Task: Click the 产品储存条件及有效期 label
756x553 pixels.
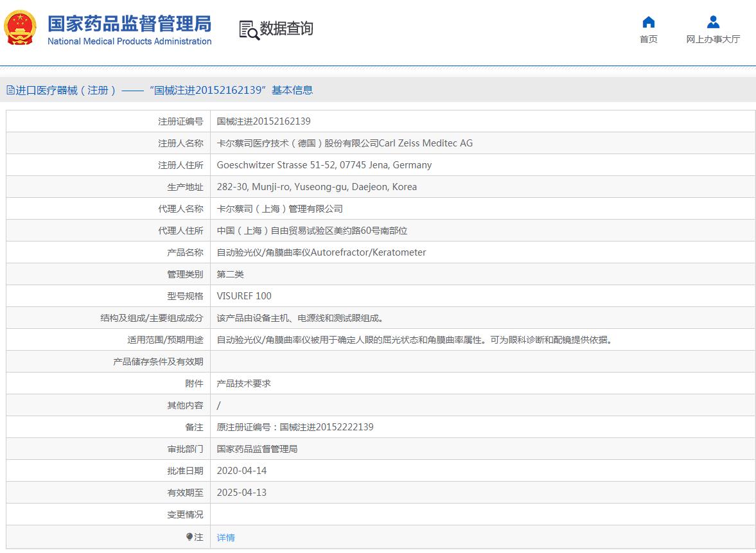Action: pos(158,362)
